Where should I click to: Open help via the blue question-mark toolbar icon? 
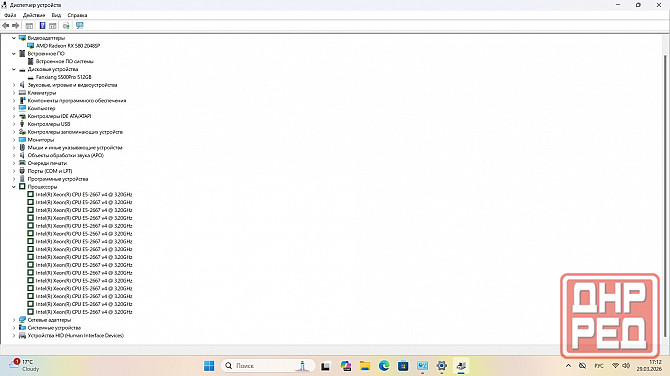tap(42, 26)
